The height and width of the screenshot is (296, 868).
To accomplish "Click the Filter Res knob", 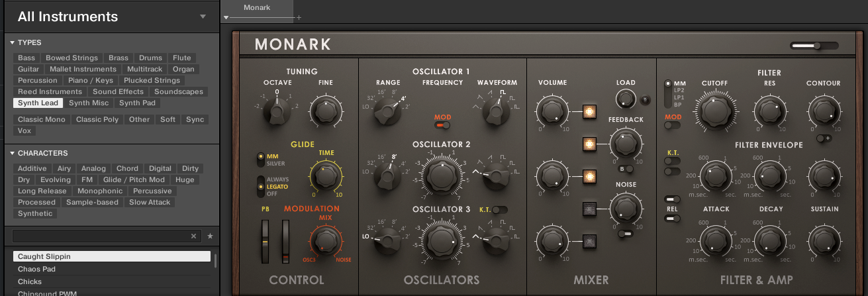I will [x=769, y=111].
